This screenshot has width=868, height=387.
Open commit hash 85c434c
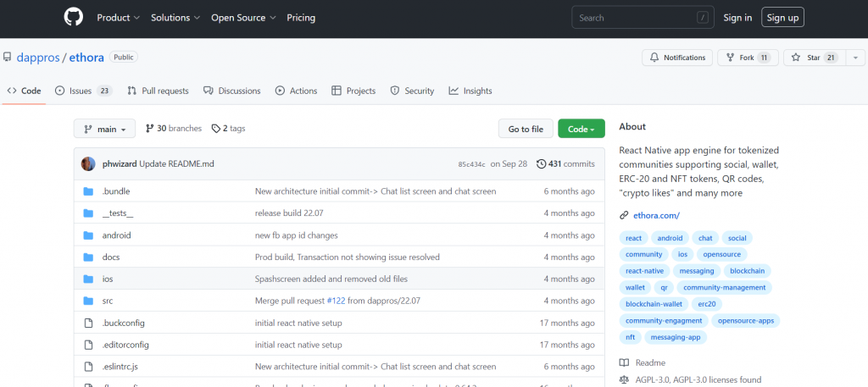click(x=471, y=164)
